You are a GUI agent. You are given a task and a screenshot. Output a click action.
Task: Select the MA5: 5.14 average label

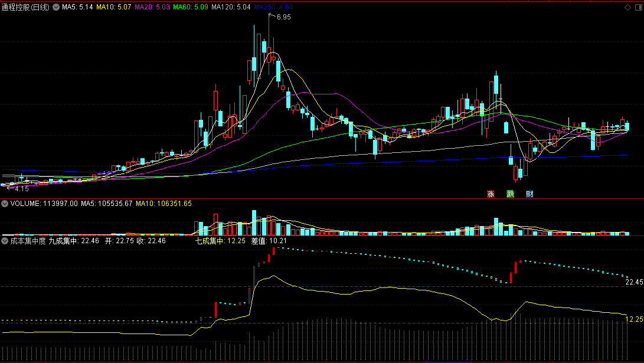pyautogui.click(x=77, y=7)
